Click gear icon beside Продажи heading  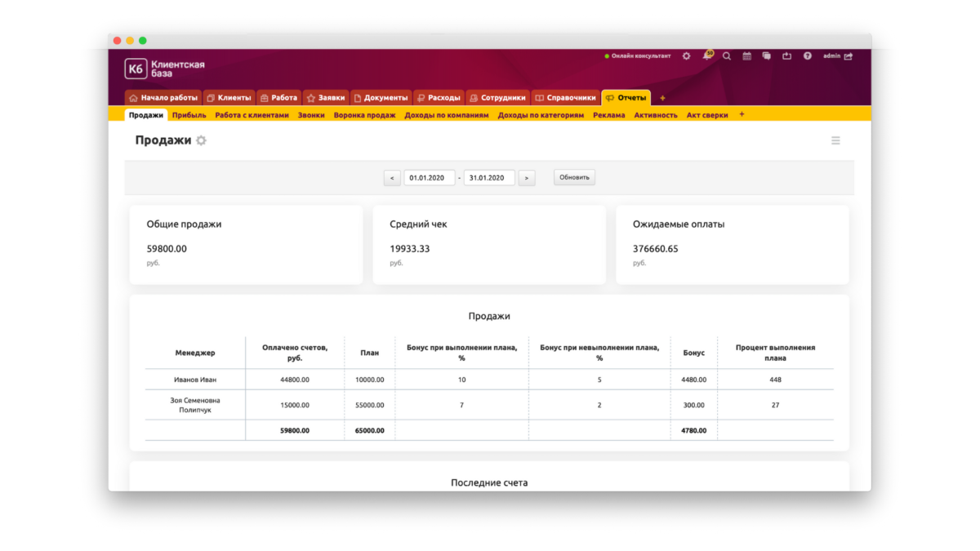[201, 140]
